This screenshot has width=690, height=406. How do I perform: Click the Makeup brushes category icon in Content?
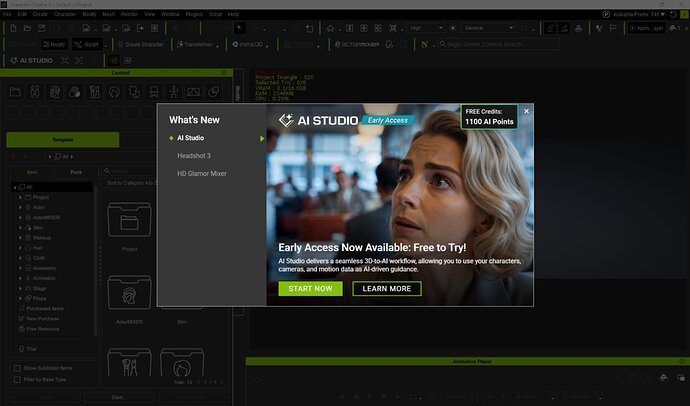tap(95, 92)
